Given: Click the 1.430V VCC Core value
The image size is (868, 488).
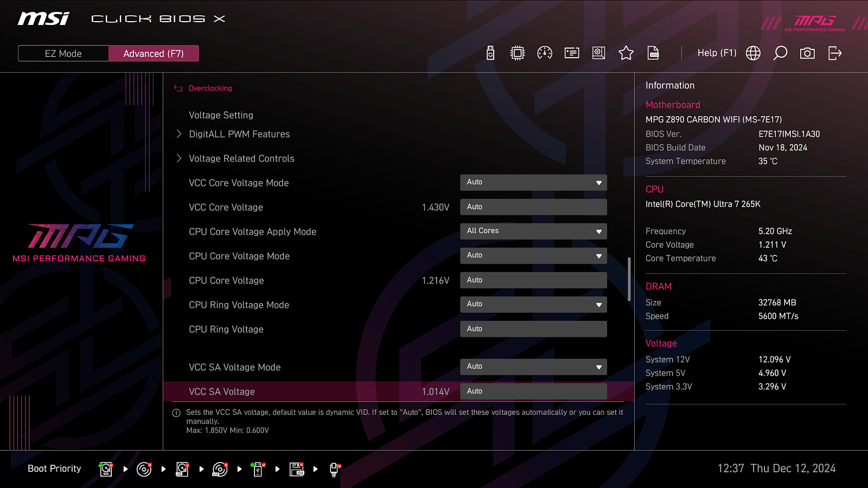Looking at the screenshot, I should pos(436,207).
